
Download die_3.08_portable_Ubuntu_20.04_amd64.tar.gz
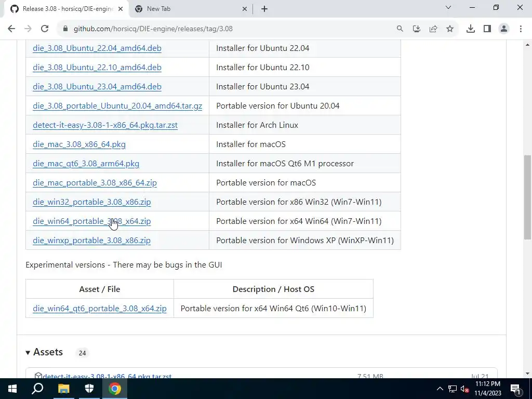117,106
